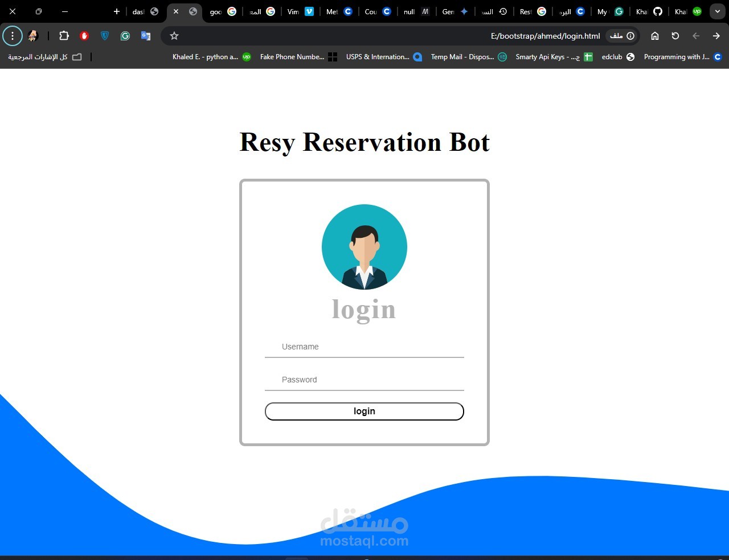Switch to the "dasl" tab

145,11
